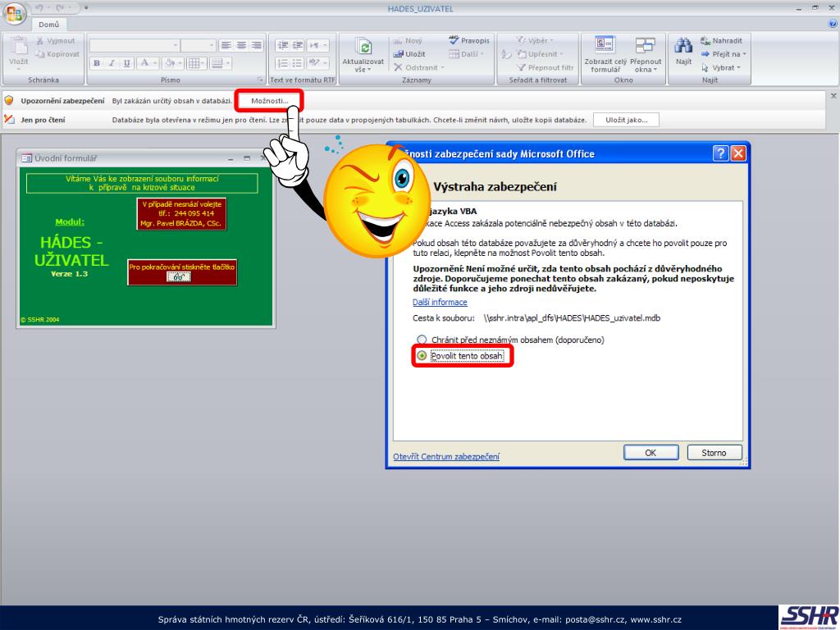The image size is (840, 630).
Task: Click the bulleted list icon
Action: point(298,63)
